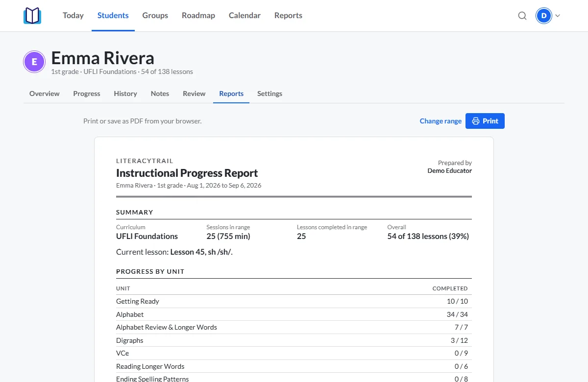This screenshot has width=588, height=382.
Task: Click '54 of 138 lessons (39%)' overall value
Action: [428, 236]
